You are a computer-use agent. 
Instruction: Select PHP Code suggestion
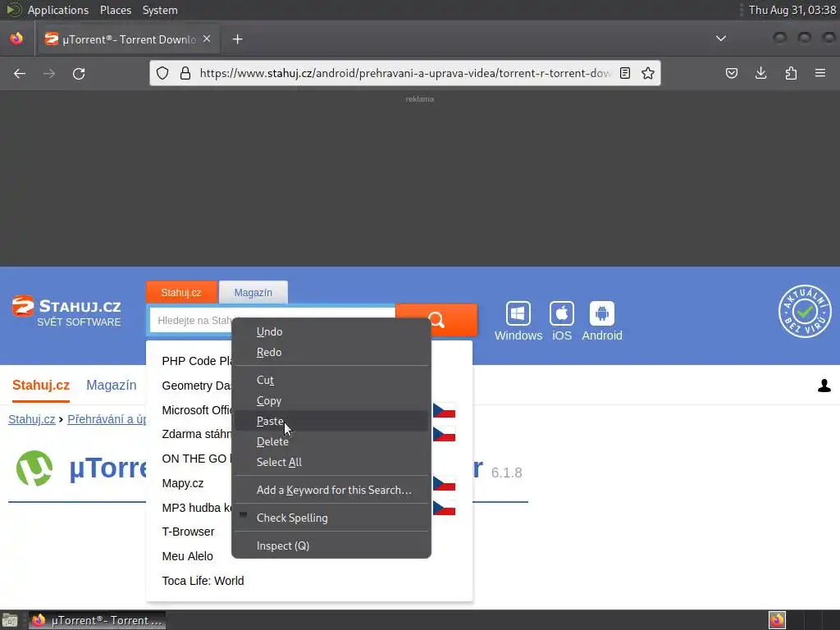pyautogui.click(x=197, y=361)
